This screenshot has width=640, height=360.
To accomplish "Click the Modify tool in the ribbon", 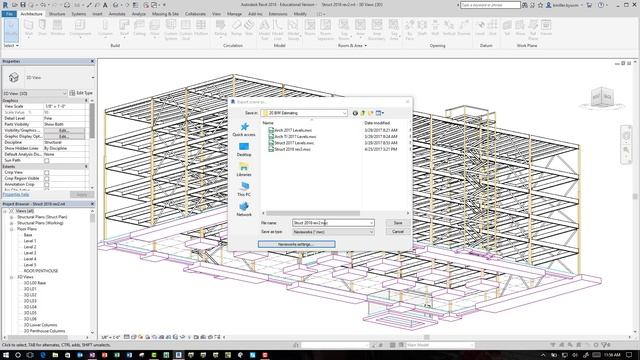I will 11,30.
